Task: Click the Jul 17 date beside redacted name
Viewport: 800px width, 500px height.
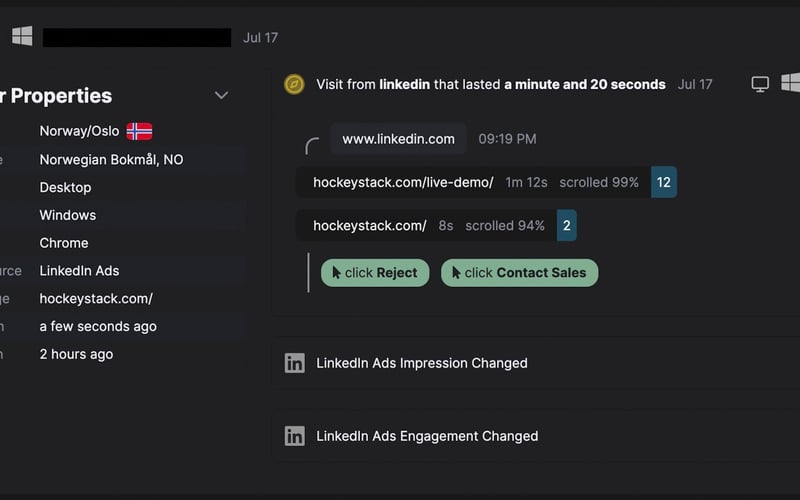Action: [260, 37]
